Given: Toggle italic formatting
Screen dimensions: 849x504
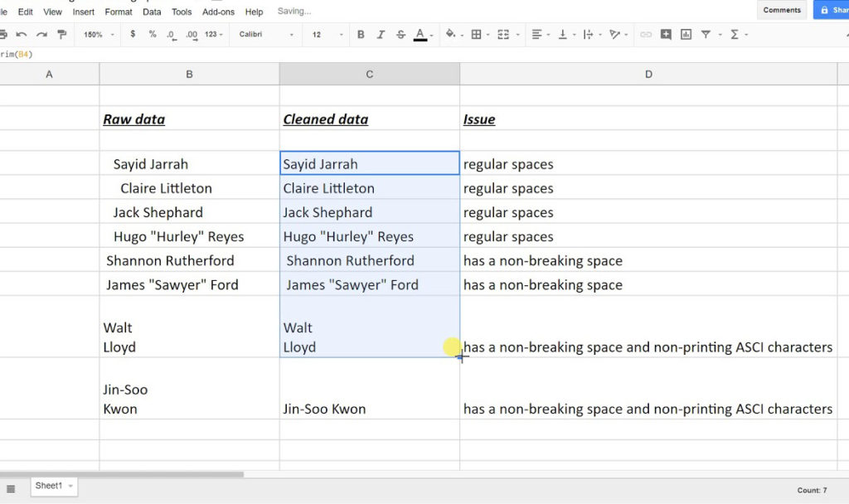Looking at the screenshot, I should (x=381, y=35).
